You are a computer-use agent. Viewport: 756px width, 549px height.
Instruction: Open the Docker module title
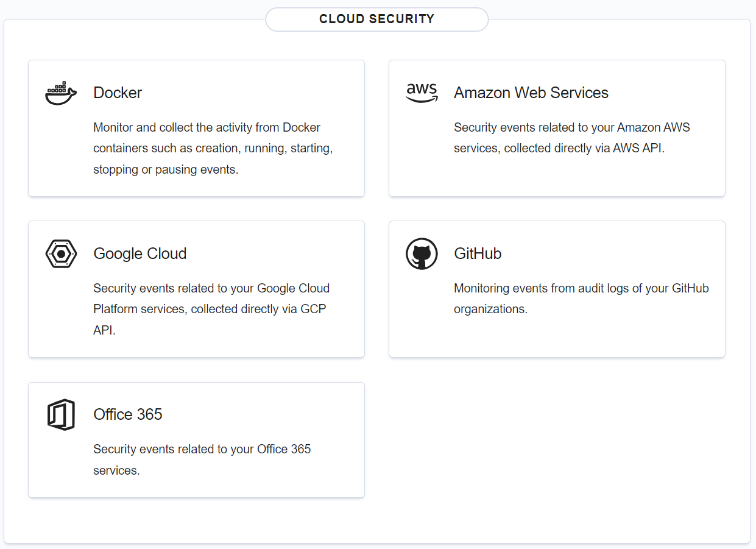(118, 93)
